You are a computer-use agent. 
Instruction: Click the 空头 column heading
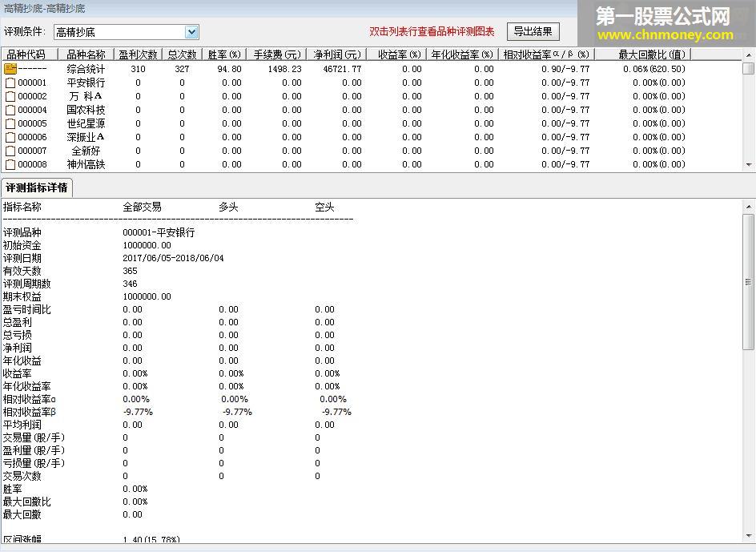point(324,208)
